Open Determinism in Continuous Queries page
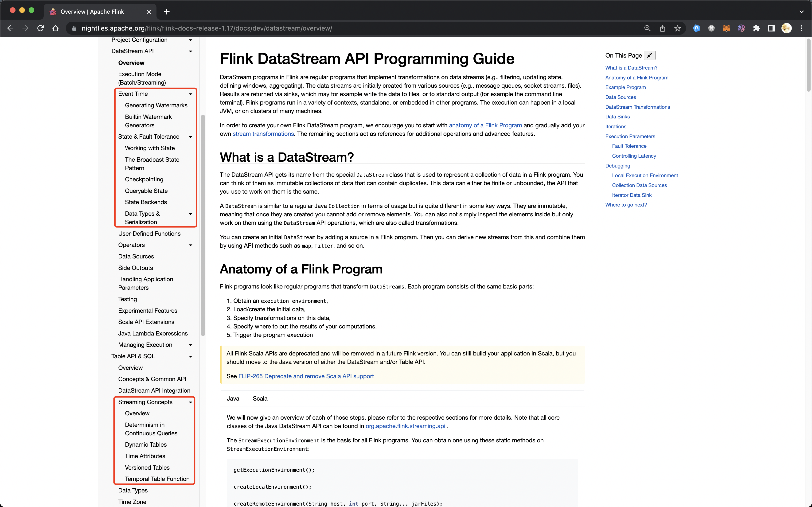 coord(151,429)
